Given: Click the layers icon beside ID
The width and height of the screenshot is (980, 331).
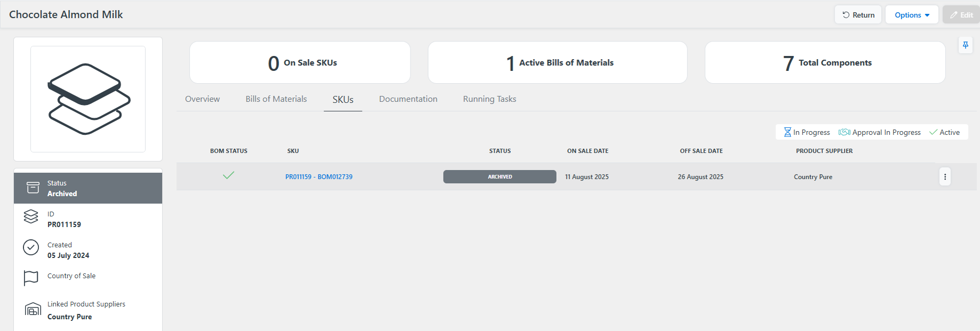Looking at the screenshot, I should tap(31, 216).
